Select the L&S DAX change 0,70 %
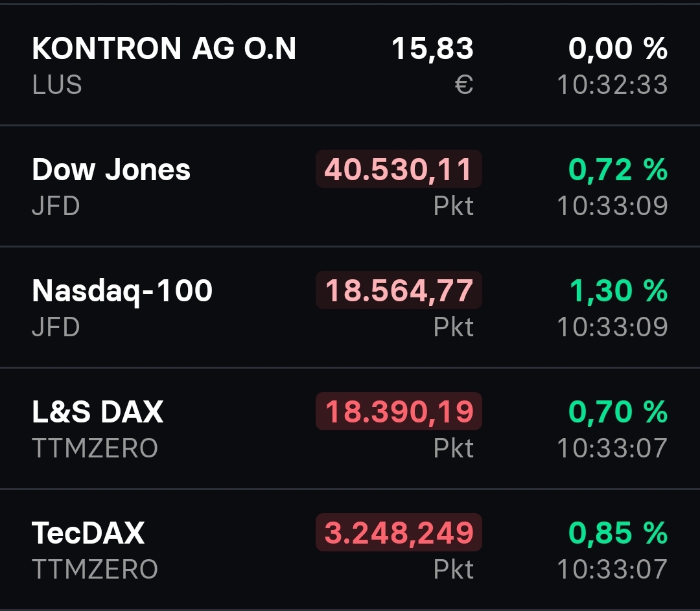The height and width of the screenshot is (611, 700). (x=618, y=412)
